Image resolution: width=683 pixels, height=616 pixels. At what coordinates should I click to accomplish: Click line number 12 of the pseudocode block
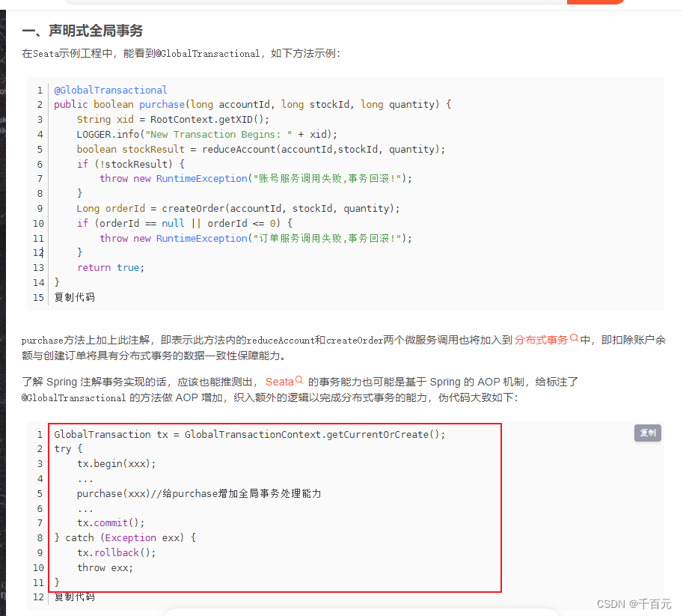(x=38, y=597)
